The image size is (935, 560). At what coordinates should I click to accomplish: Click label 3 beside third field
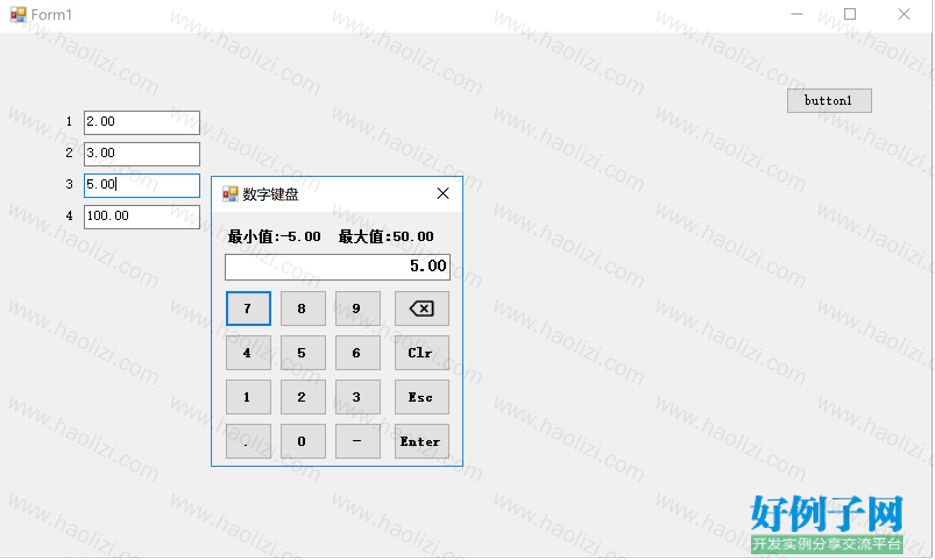(x=69, y=185)
